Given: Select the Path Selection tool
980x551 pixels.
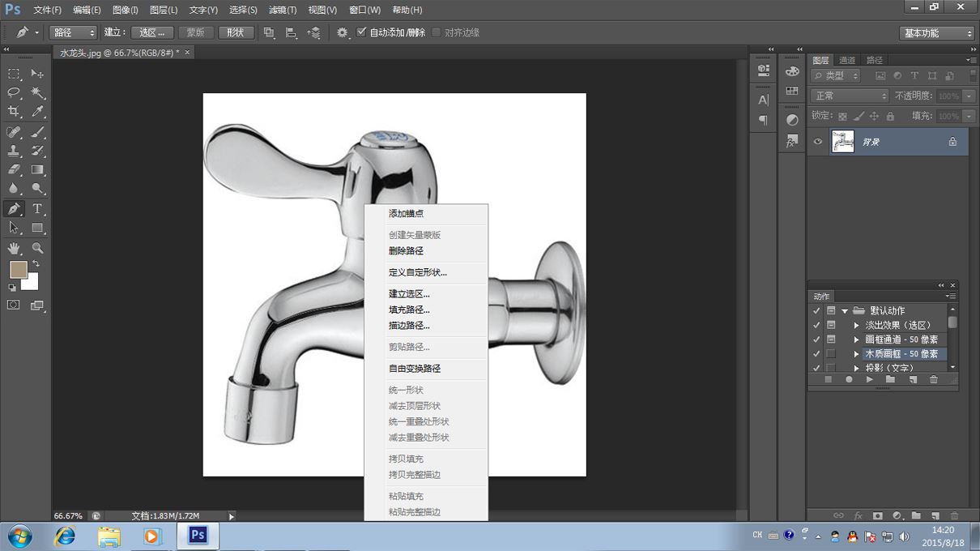Looking at the screenshot, I should 14,229.
